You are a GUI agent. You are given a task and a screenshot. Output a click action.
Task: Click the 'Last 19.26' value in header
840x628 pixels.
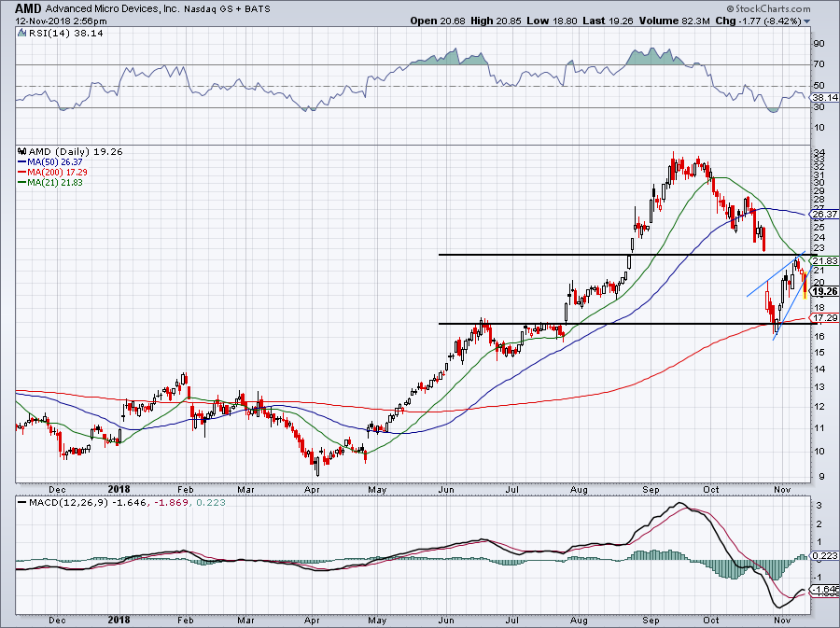pyautogui.click(x=608, y=21)
